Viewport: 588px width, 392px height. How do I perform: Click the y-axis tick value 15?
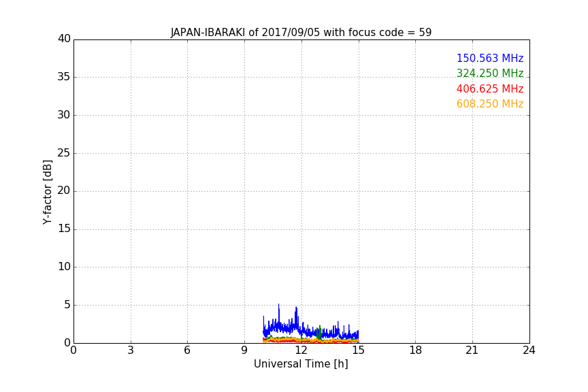(x=64, y=229)
